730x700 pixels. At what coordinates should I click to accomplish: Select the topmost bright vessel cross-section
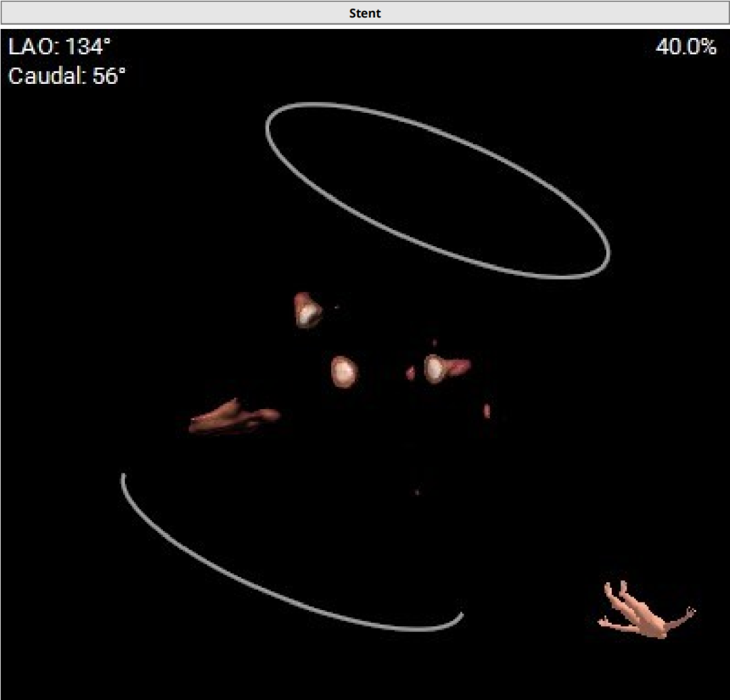(308, 311)
